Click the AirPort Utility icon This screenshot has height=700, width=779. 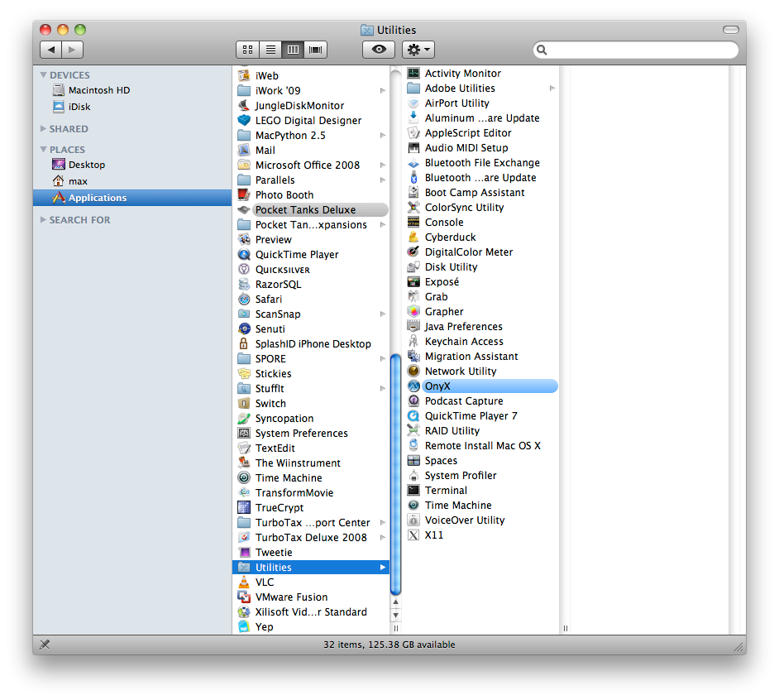coord(413,103)
